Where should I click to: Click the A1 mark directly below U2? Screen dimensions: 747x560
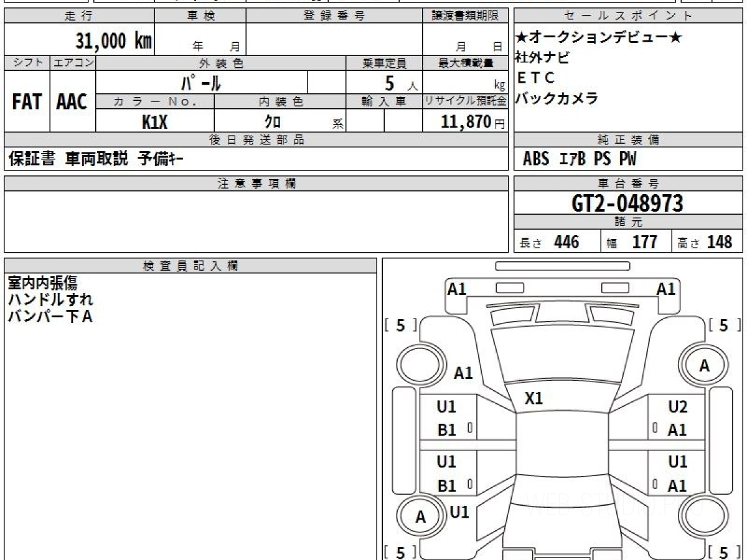[677, 430]
